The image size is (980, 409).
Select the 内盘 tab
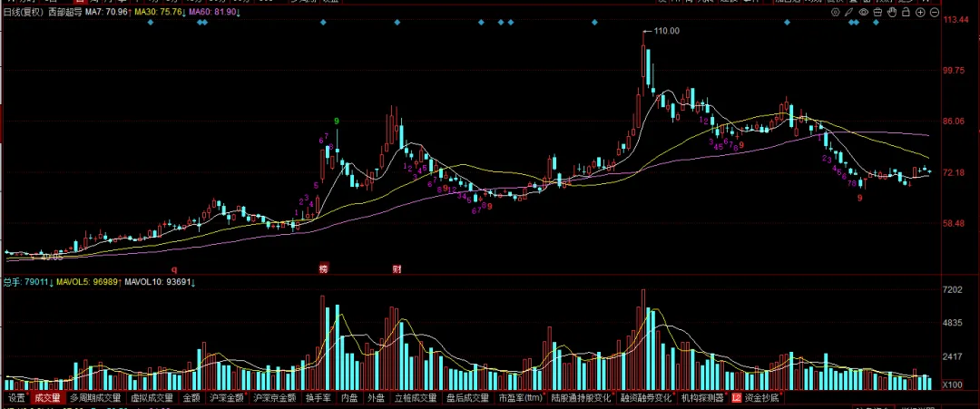[x=350, y=398]
